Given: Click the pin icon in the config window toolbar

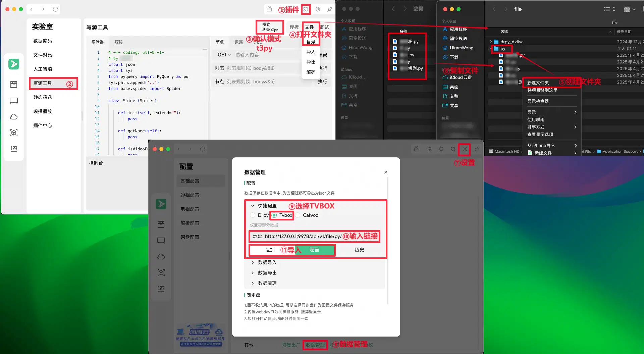Looking at the screenshot, I should tap(477, 149).
